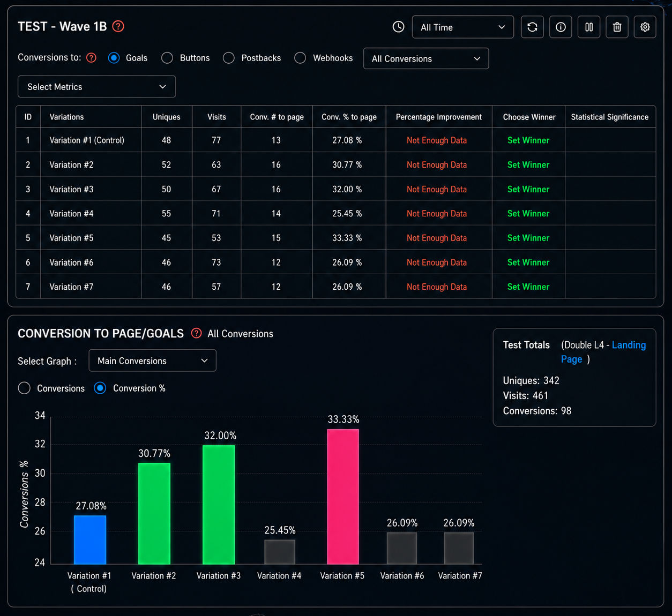Select the Conversion % radio option
Viewport: 672px width, 616px height.
click(100, 388)
